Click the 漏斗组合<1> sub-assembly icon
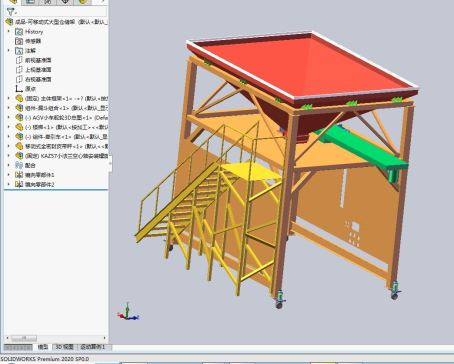 (x=19, y=108)
